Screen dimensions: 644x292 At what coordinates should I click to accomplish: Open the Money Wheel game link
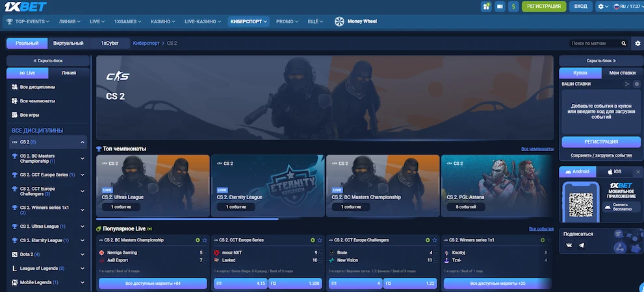pos(355,21)
